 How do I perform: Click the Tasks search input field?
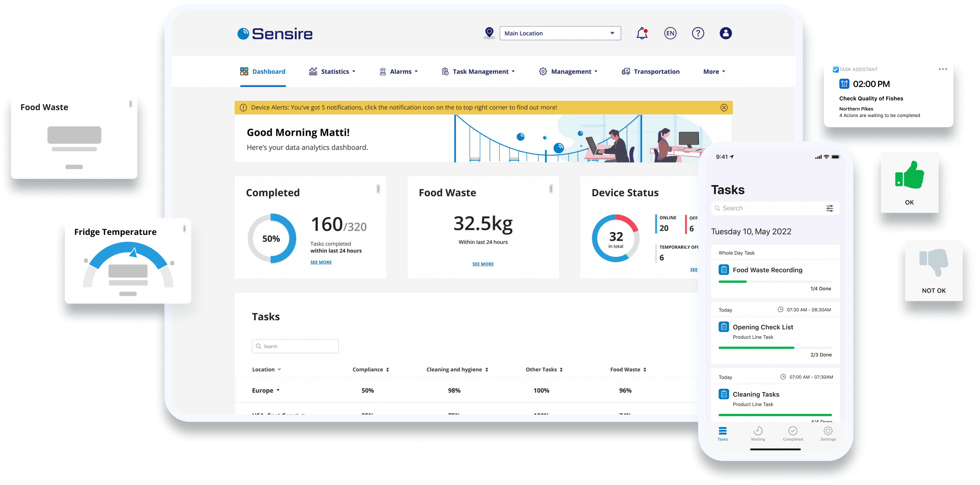point(296,346)
